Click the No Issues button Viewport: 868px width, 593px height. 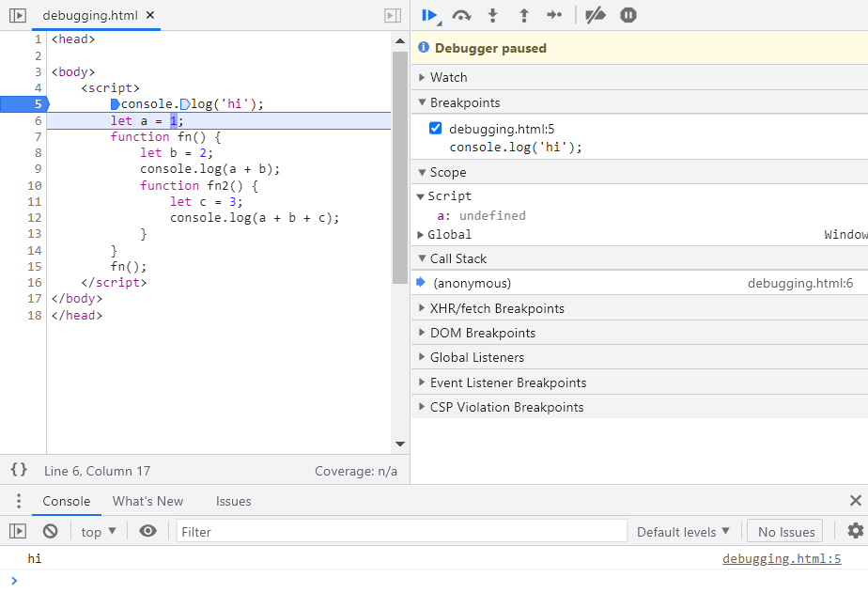(x=785, y=532)
